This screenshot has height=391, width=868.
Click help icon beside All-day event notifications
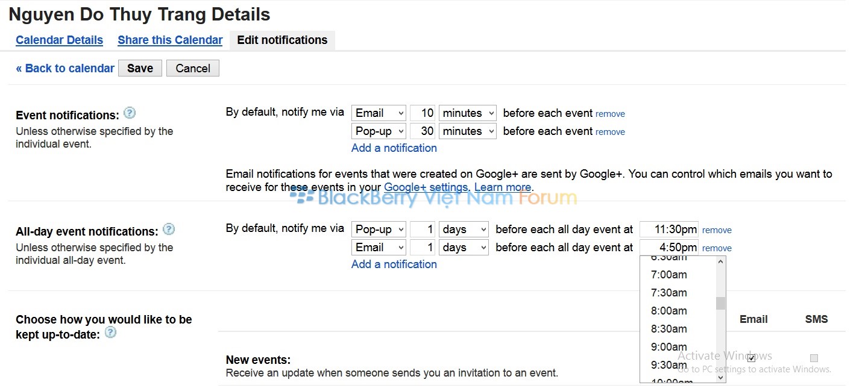click(169, 229)
